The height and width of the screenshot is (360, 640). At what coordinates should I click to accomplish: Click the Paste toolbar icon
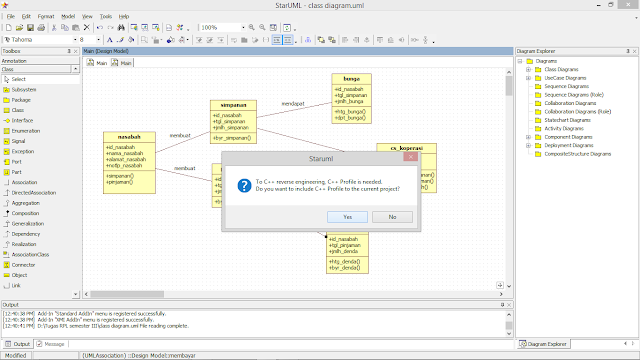tap(76, 27)
